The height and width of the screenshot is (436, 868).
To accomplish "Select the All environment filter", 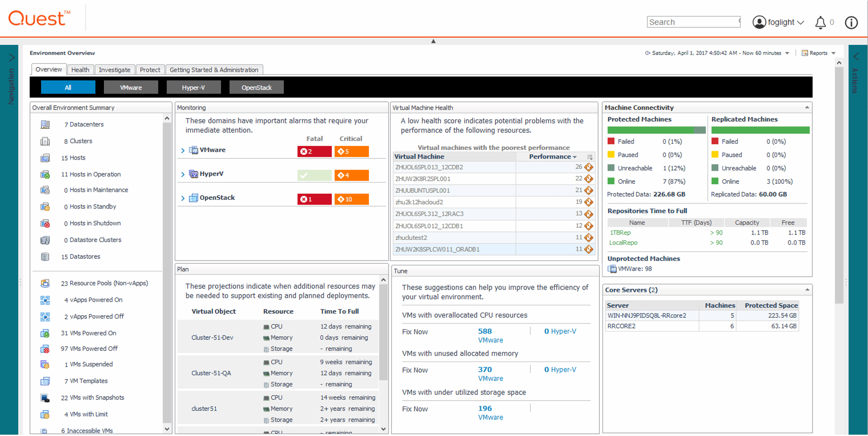I will [68, 88].
